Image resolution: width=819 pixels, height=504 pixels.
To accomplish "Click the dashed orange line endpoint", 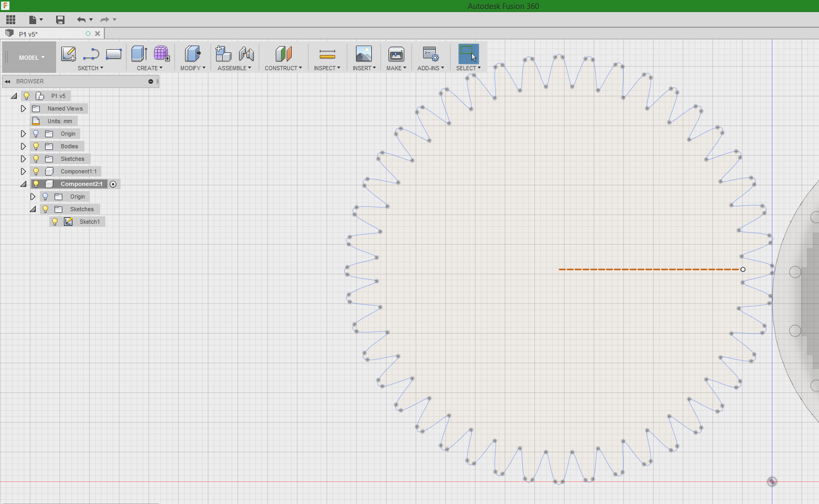I will pyautogui.click(x=743, y=269).
